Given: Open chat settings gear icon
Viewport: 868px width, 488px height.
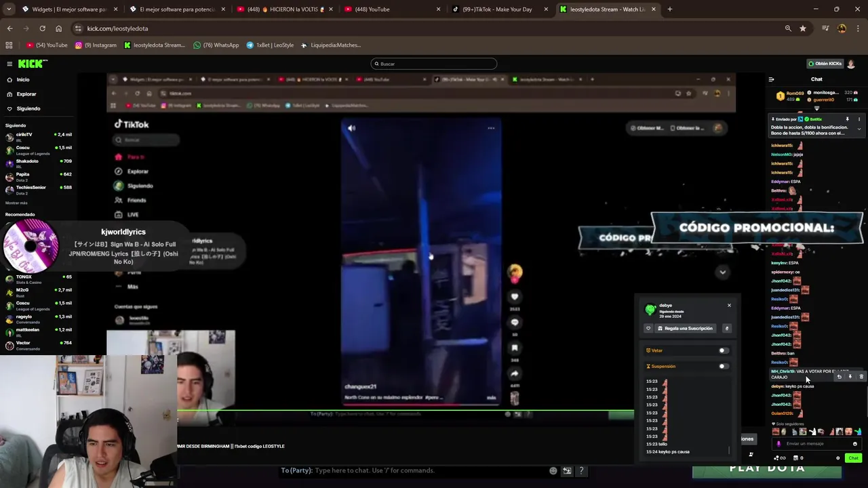Looking at the screenshot, I should coord(837,458).
